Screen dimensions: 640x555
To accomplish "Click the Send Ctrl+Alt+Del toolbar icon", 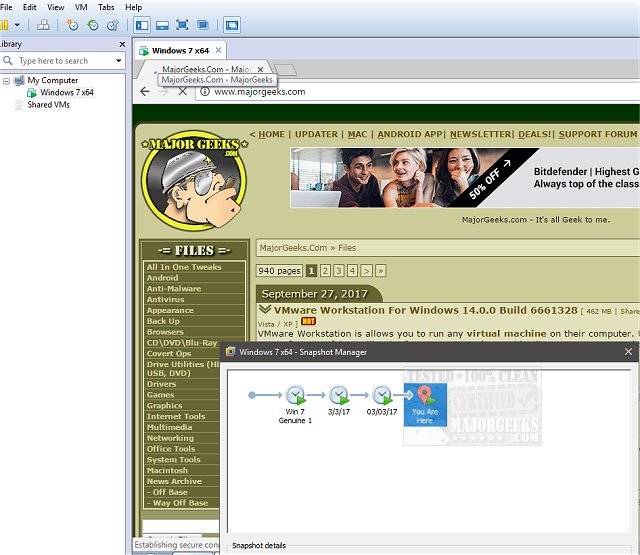I will pos(43,25).
